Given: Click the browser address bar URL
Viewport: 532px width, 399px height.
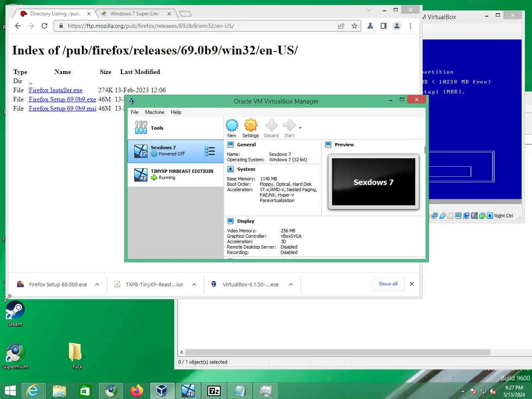Looking at the screenshot, I should (151, 26).
